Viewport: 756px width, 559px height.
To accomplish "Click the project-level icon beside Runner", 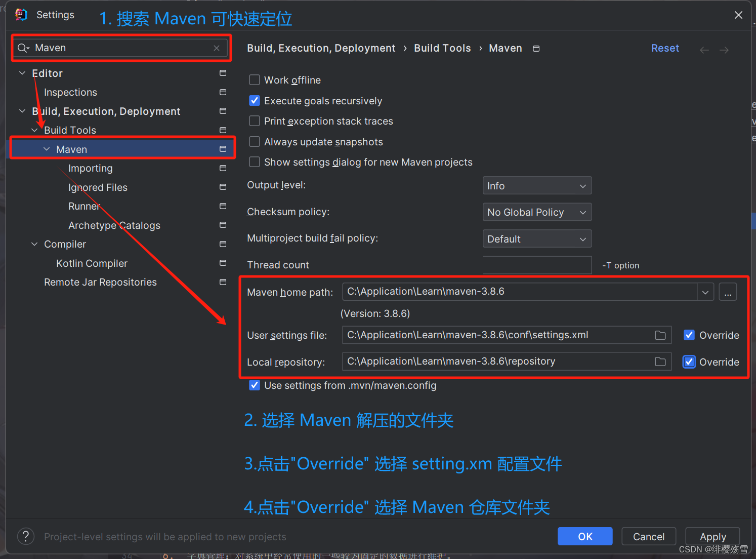I will click(x=223, y=206).
